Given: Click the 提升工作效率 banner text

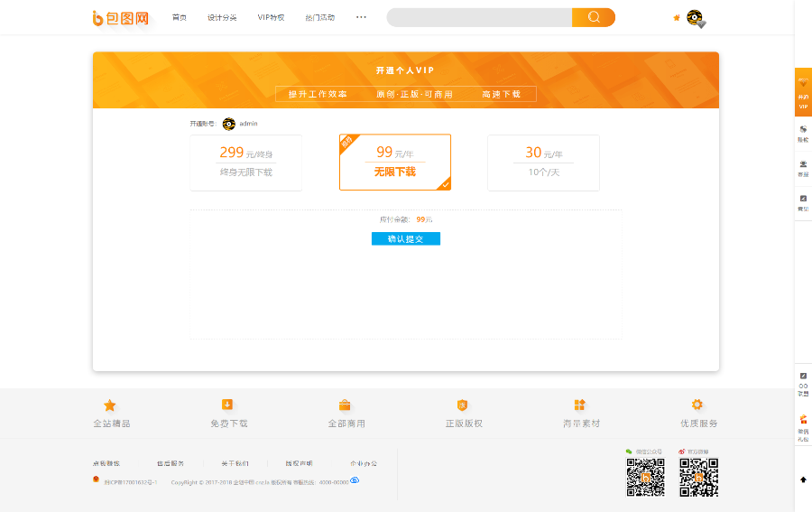Looking at the screenshot, I should coord(318,94).
